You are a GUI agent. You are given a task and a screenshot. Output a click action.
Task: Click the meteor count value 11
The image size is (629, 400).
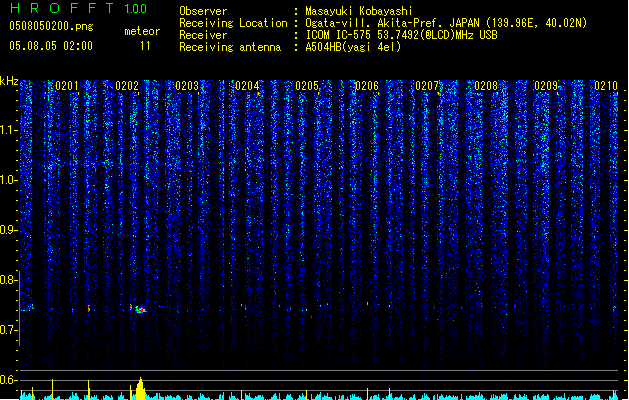145,46
